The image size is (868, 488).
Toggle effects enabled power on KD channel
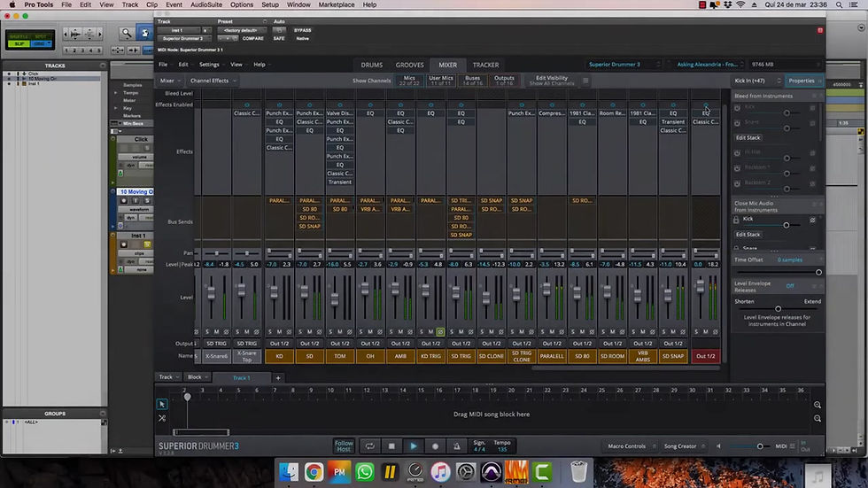coord(279,105)
